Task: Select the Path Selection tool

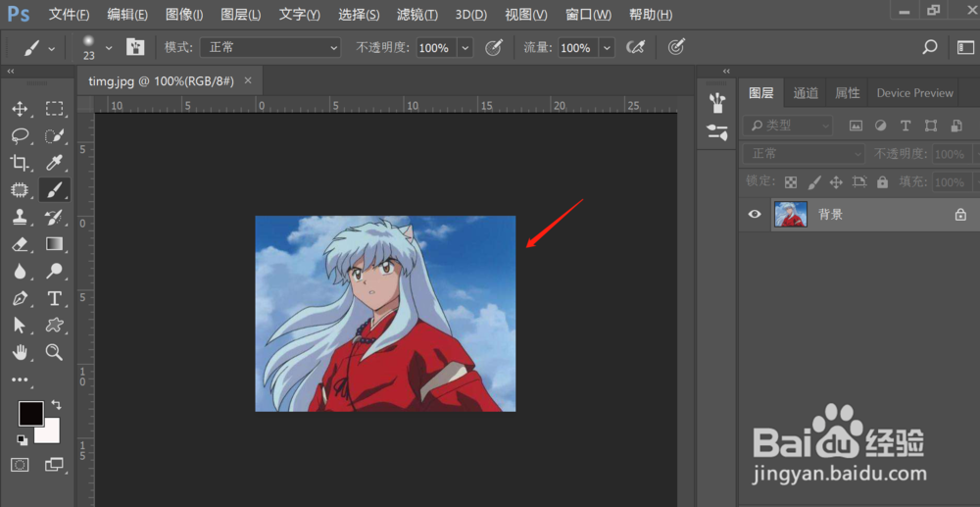Action: pos(20,325)
